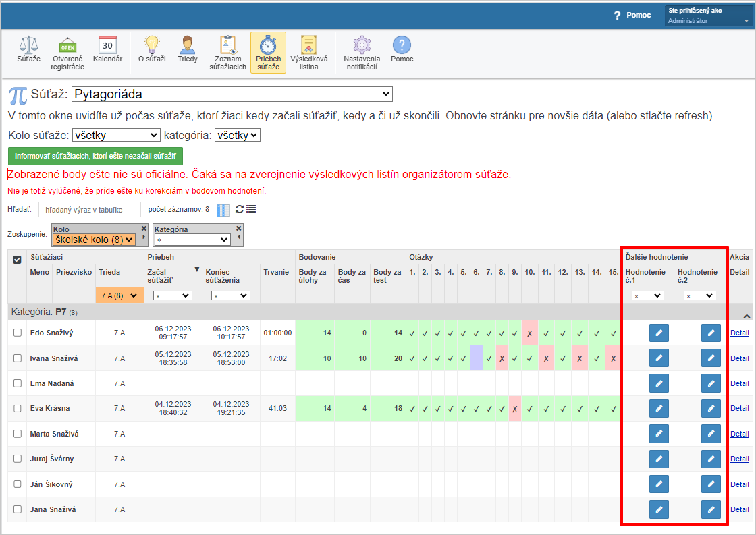Image resolution: width=756 pixels, height=535 pixels.
Task: Check the box for Ján Šikovný
Action: point(18,484)
